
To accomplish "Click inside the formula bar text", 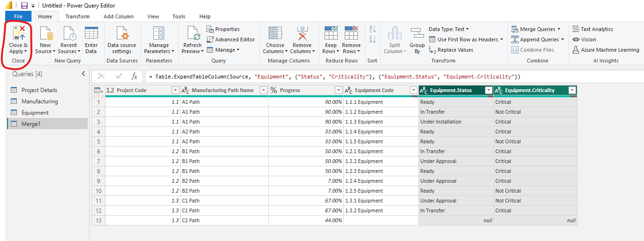I will coord(335,77).
